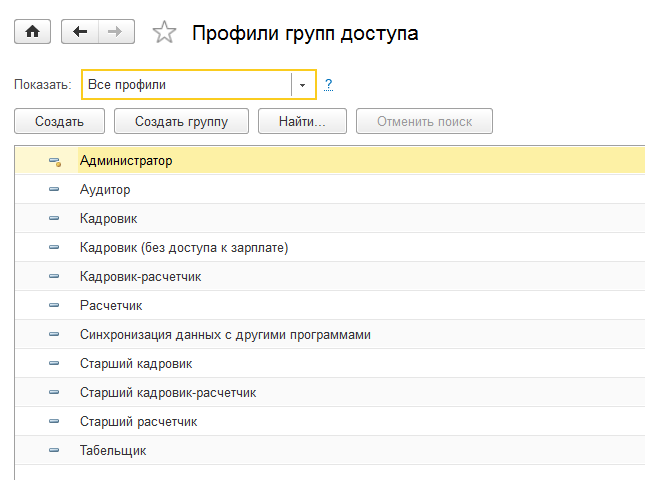Go back with the left arrow
Viewport: 645px width, 480px height.
point(80,32)
